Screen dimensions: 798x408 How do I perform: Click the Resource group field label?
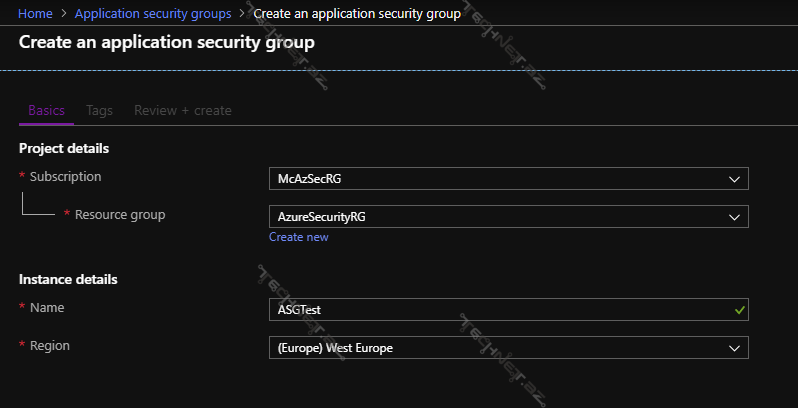(119, 214)
